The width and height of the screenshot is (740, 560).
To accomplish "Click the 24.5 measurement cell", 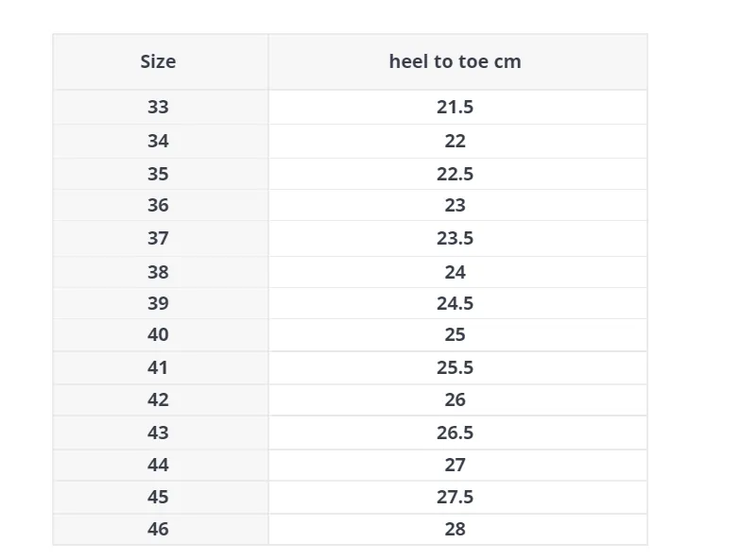I will pos(455,303).
